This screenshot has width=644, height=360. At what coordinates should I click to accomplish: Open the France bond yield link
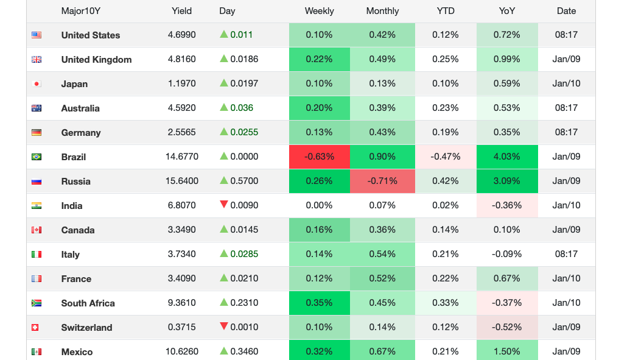click(77, 279)
